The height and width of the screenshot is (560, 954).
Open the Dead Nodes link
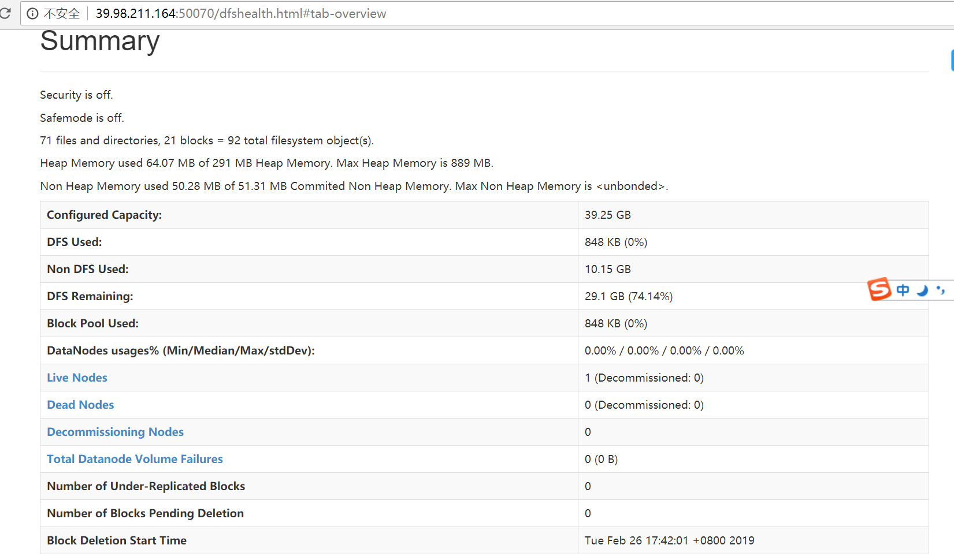[80, 405]
